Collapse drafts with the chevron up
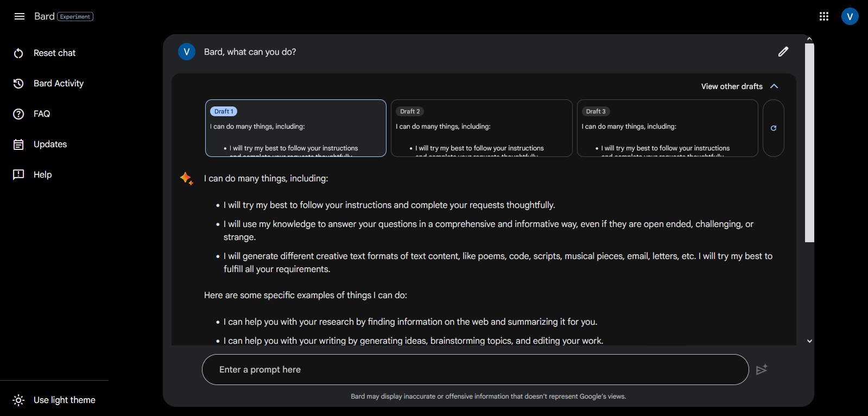 click(x=774, y=86)
